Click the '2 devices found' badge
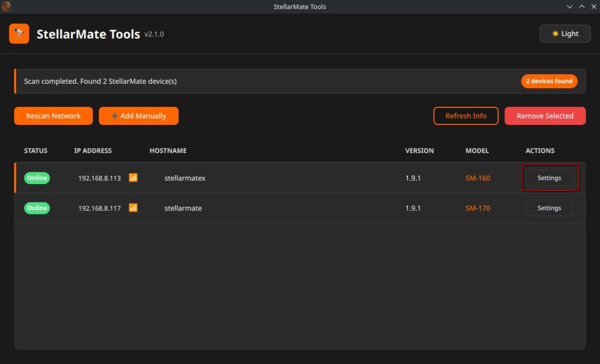 [x=549, y=81]
